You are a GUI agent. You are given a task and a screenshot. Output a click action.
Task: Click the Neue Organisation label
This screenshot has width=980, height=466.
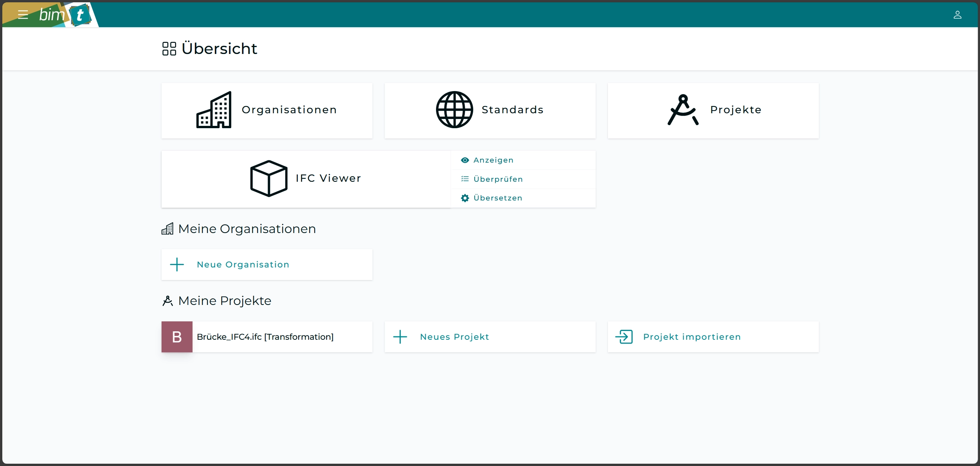[243, 264]
